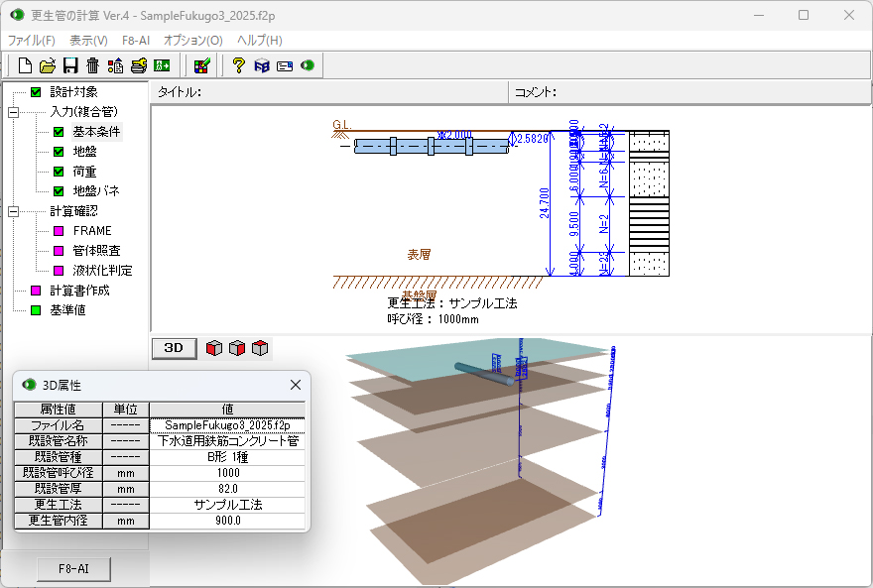Viewport: 873px width, 588px height.
Task: Click the first red cube view icon
Action: click(213, 348)
